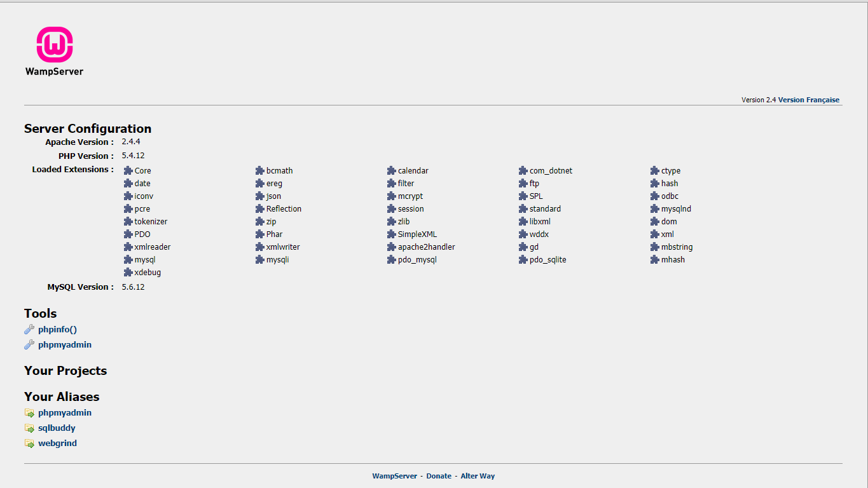The width and height of the screenshot is (868, 488).
Task: Click the puzzle icon beside mysqli
Action: pyautogui.click(x=260, y=260)
